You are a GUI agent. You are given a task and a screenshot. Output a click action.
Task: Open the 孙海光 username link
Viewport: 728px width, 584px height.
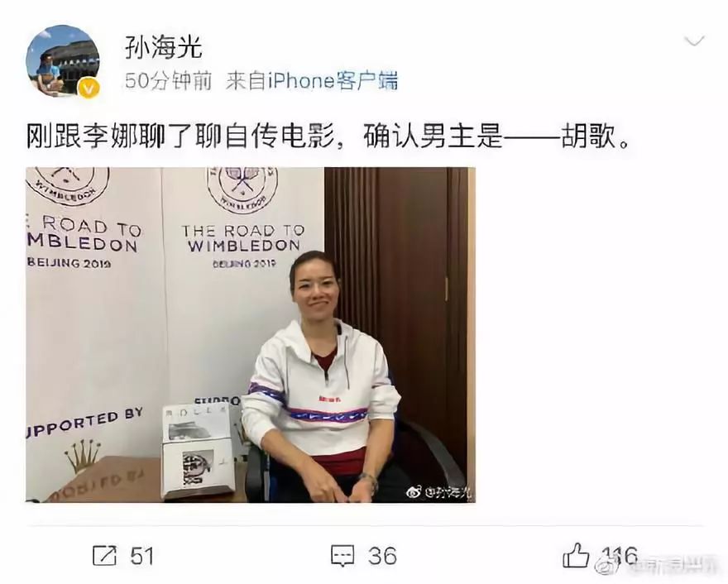pyautogui.click(x=164, y=47)
